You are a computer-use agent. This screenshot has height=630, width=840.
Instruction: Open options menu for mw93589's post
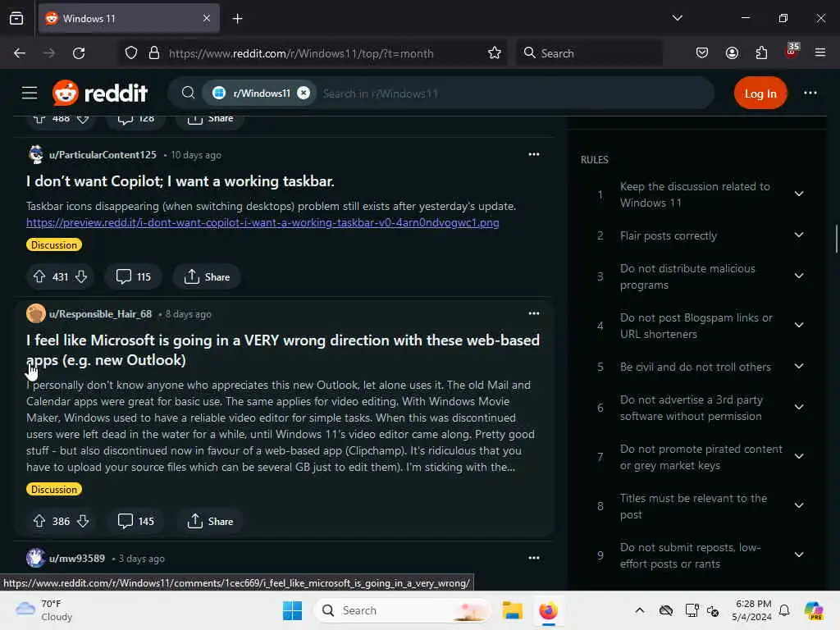(533, 558)
